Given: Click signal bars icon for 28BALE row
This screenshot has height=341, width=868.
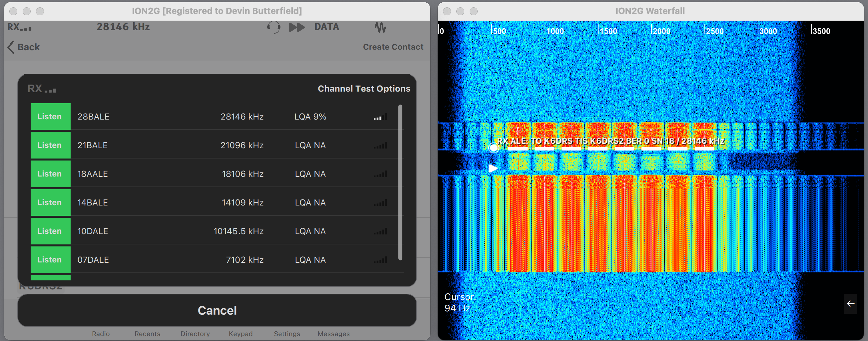Looking at the screenshot, I should point(380,117).
